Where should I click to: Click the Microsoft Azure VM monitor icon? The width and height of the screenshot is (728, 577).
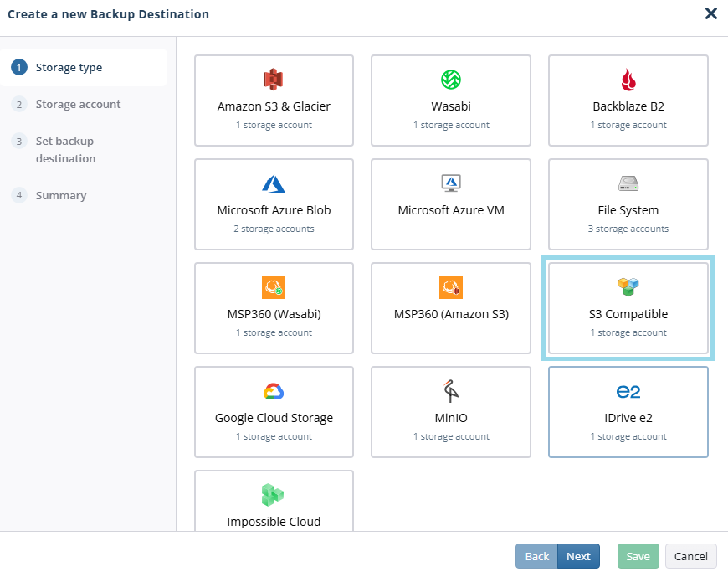pos(451,183)
